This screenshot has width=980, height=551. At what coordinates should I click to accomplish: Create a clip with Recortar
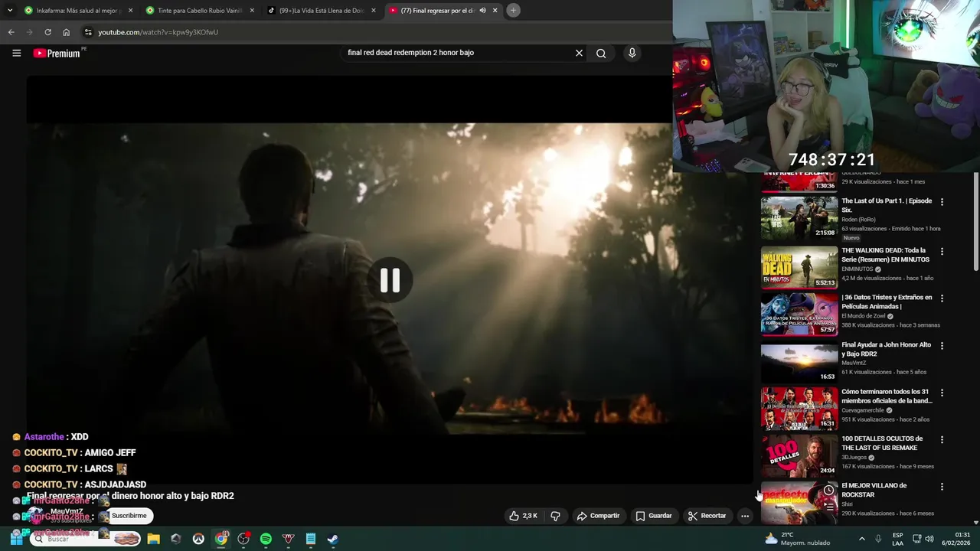(x=707, y=516)
